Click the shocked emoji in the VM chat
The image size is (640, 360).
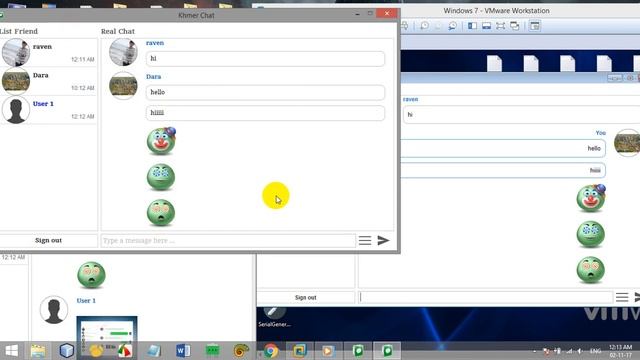[591, 270]
